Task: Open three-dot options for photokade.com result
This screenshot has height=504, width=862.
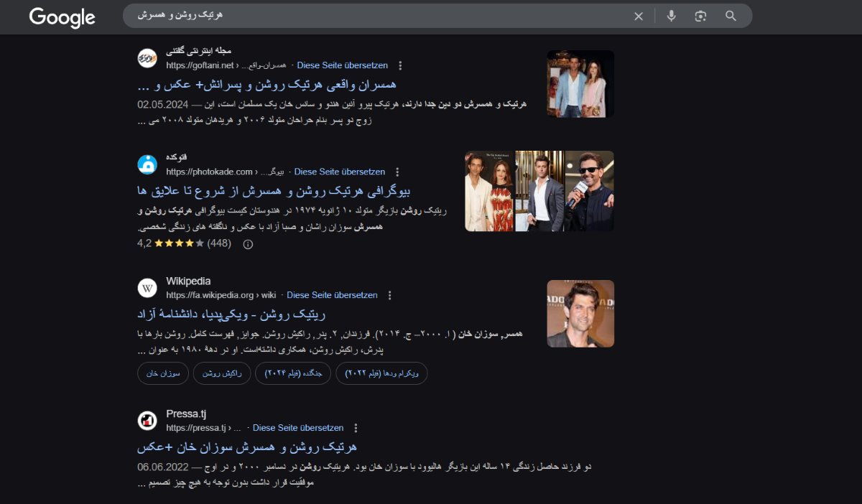Action: coord(397,172)
